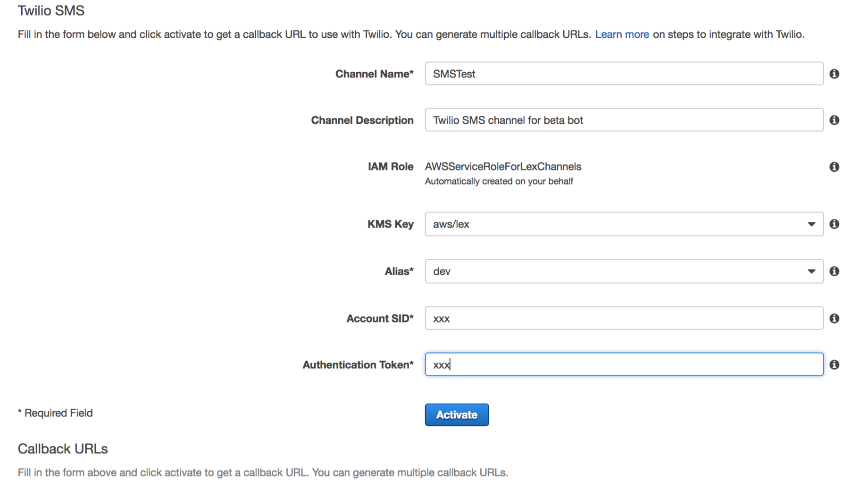This screenshot has width=868, height=484.
Task: Show info tooltip for Channel Name
Action: point(834,74)
